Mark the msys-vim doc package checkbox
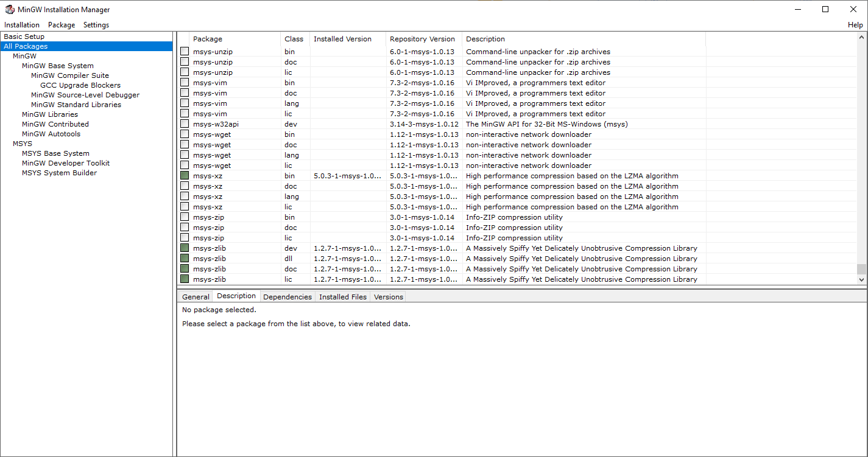The width and height of the screenshot is (868, 457). 185,93
